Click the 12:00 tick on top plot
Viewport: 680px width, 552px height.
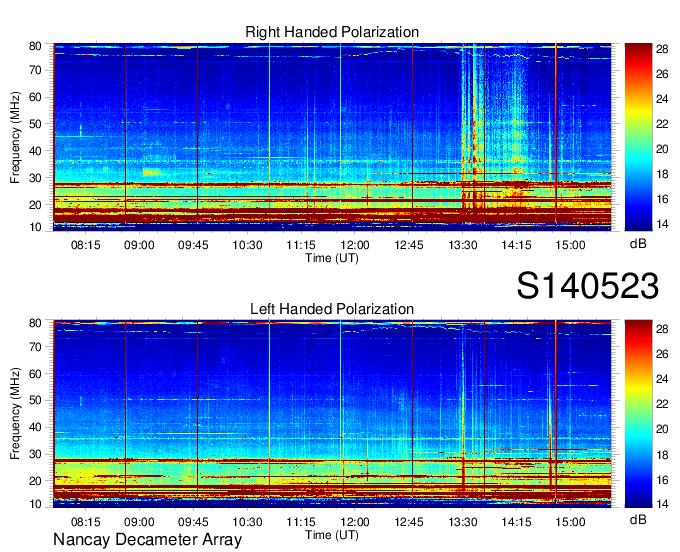pyautogui.click(x=355, y=245)
